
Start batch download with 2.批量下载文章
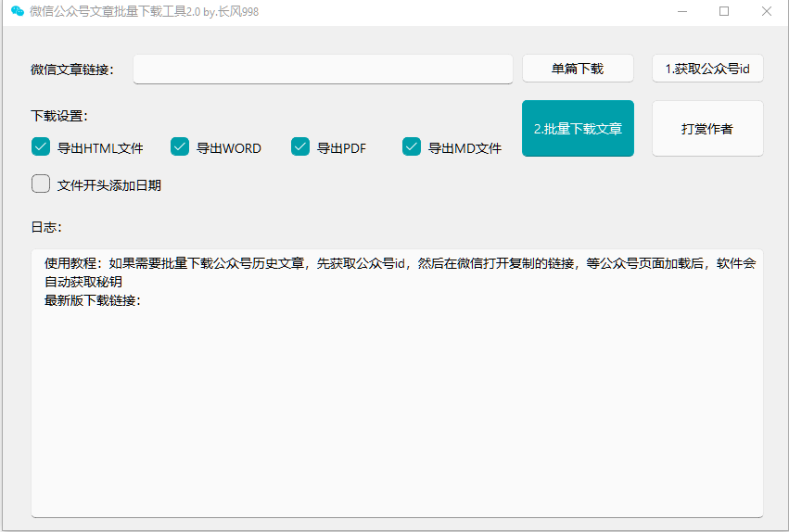click(x=578, y=129)
